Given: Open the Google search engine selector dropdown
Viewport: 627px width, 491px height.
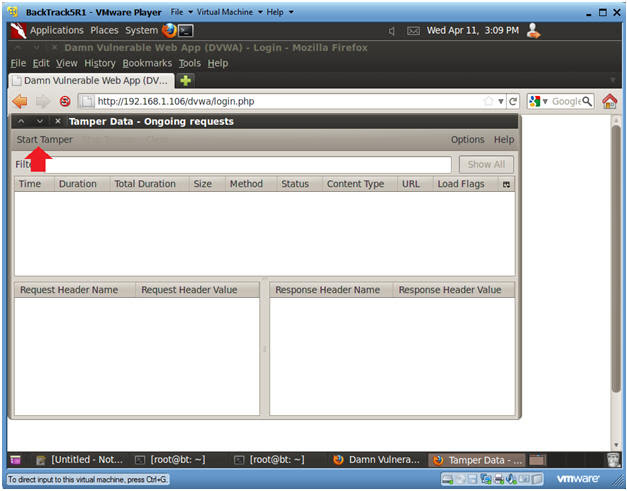Looking at the screenshot, I should click(x=538, y=102).
